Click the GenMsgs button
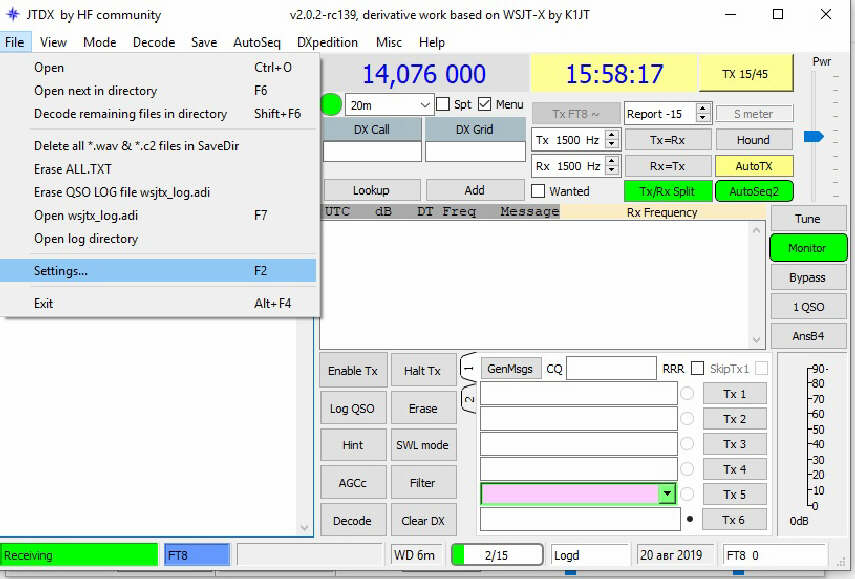Screen dimensions: 855x579 pos(510,369)
